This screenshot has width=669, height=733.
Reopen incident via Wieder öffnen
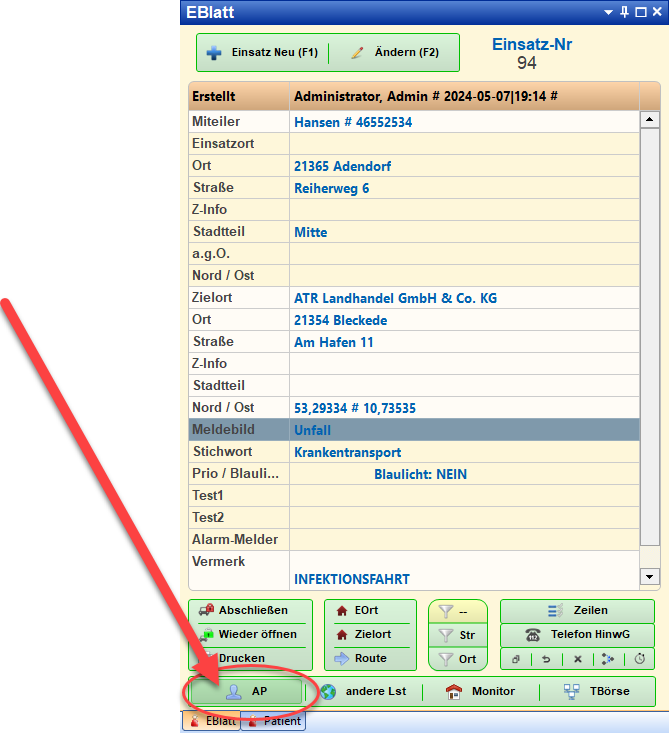click(251, 634)
